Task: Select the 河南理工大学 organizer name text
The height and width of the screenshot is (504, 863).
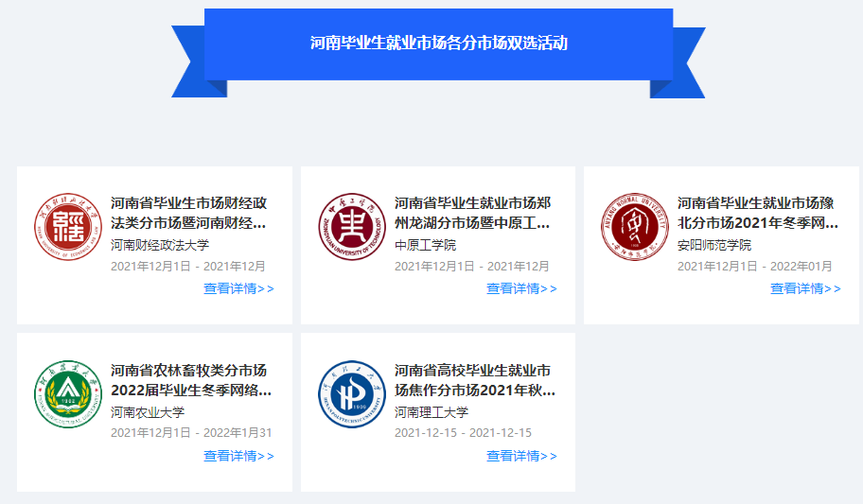Action: (431, 412)
